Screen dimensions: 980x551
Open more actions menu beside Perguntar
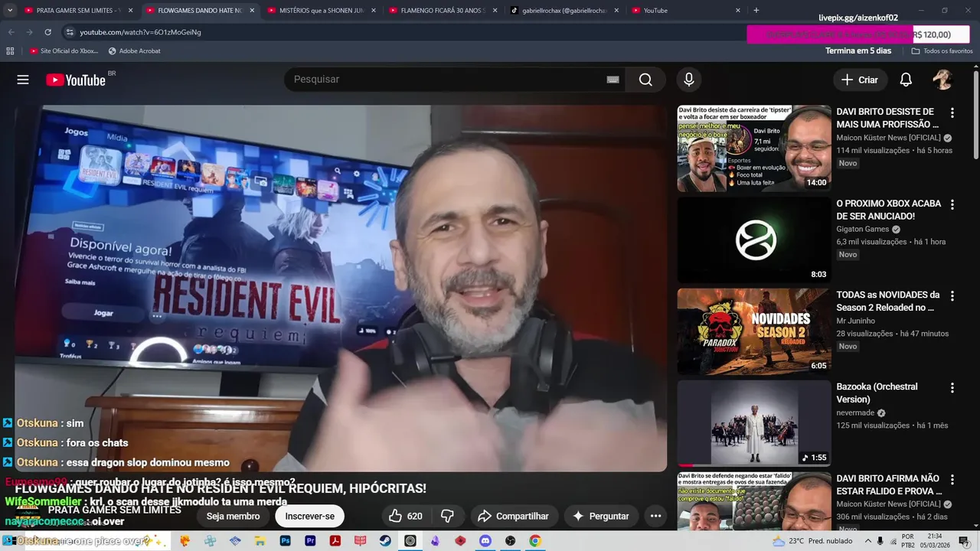tap(655, 516)
